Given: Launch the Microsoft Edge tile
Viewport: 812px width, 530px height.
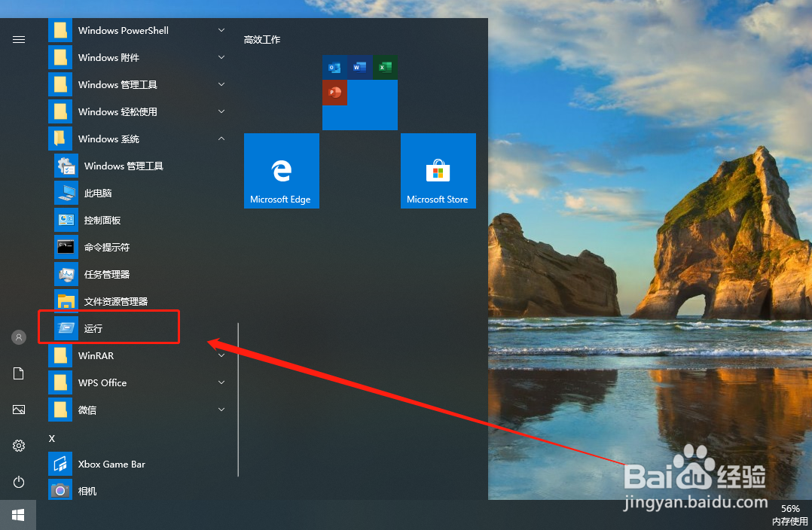Looking at the screenshot, I should pyautogui.click(x=281, y=171).
